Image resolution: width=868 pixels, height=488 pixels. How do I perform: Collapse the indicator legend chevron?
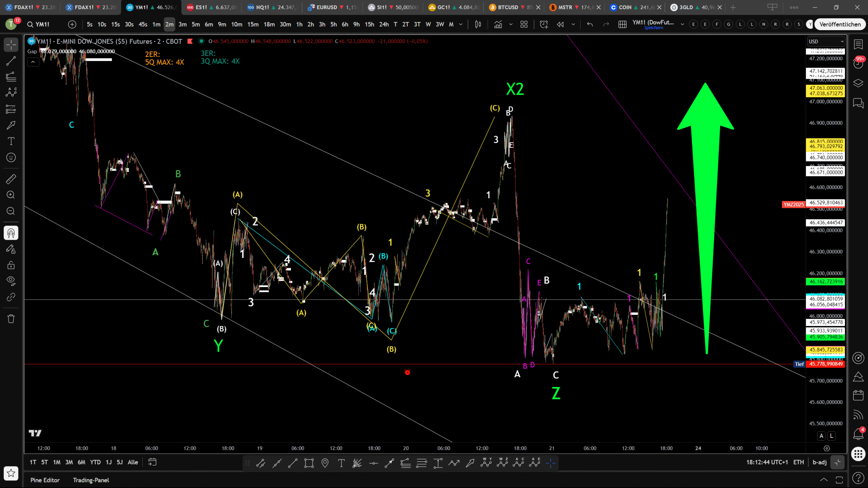pyautogui.click(x=33, y=62)
